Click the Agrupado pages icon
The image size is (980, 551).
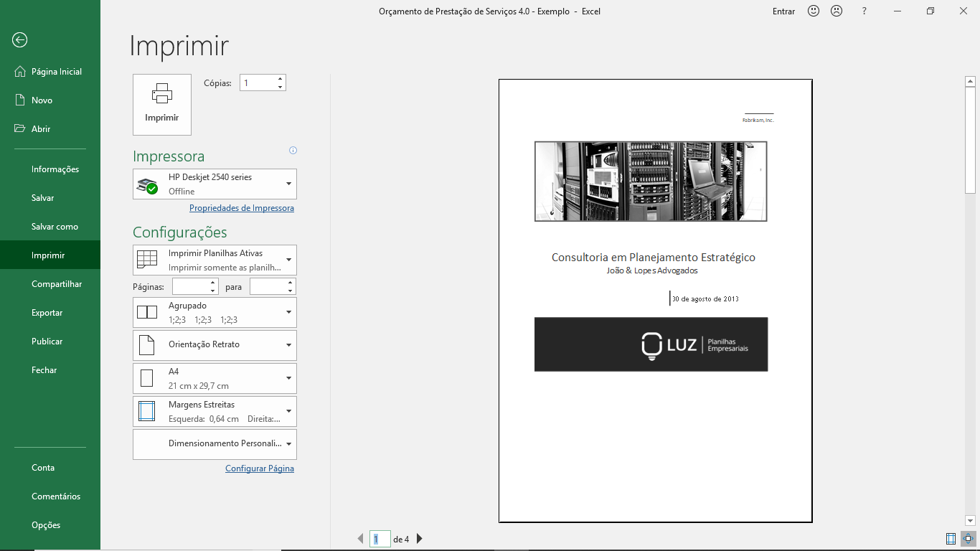coord(147,312)
